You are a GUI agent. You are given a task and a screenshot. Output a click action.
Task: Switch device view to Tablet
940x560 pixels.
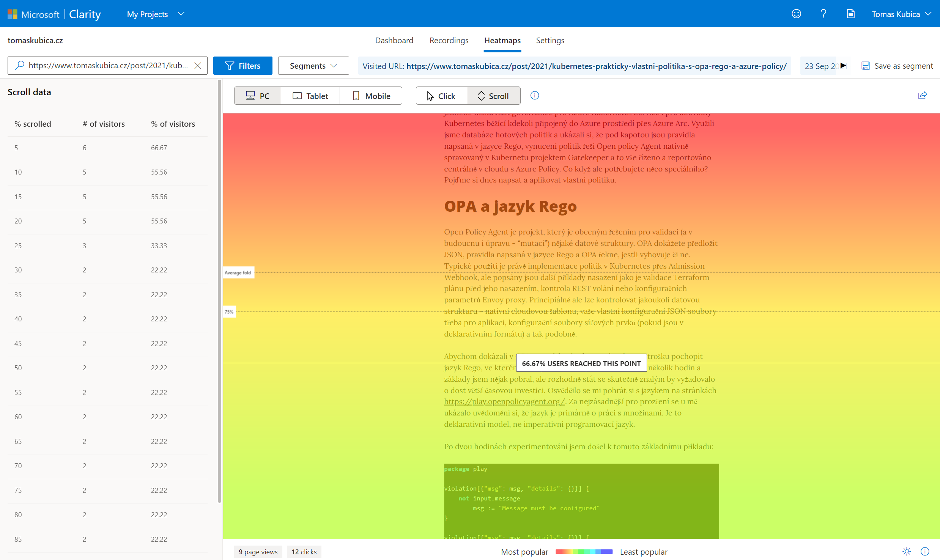click(310, 96)
